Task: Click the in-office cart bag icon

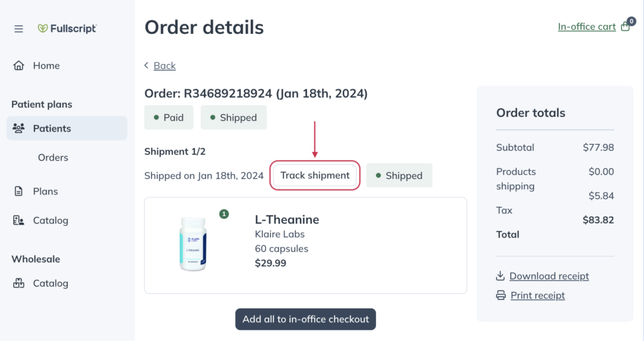Action: coord(626,26)
